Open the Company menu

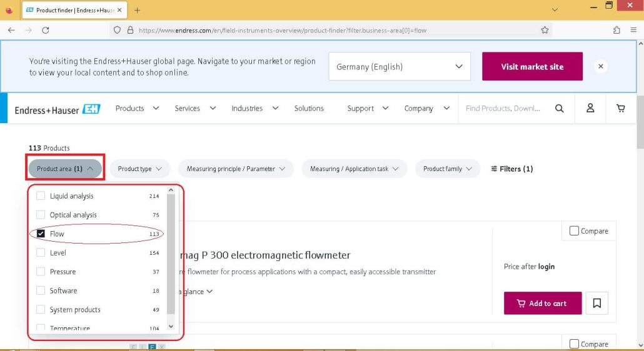427,108
